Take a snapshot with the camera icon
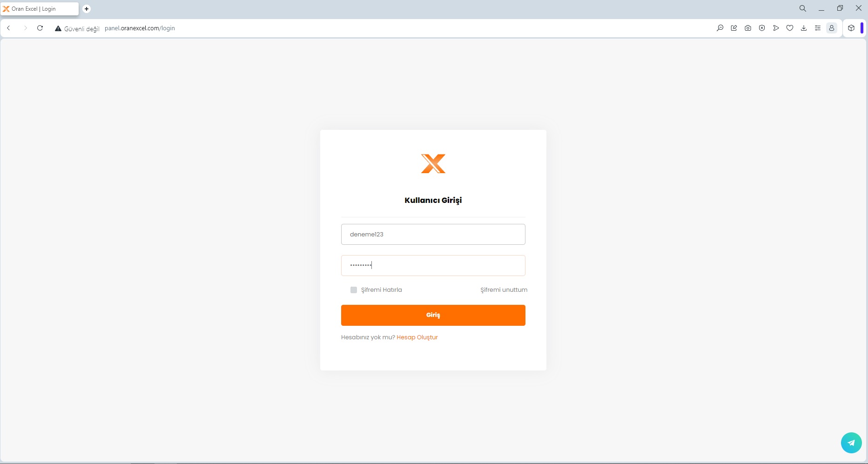This screenshot has height=464, width=868. (x=748, y=28)
